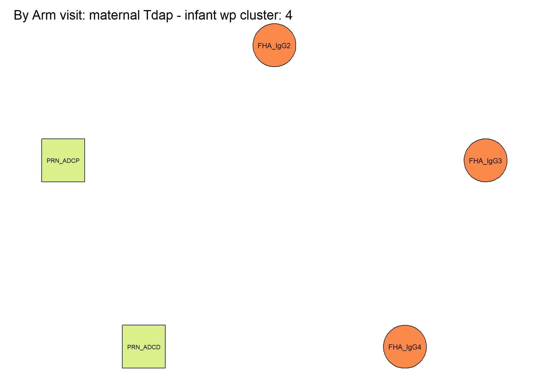Click the plot title text

coord(153,15)
